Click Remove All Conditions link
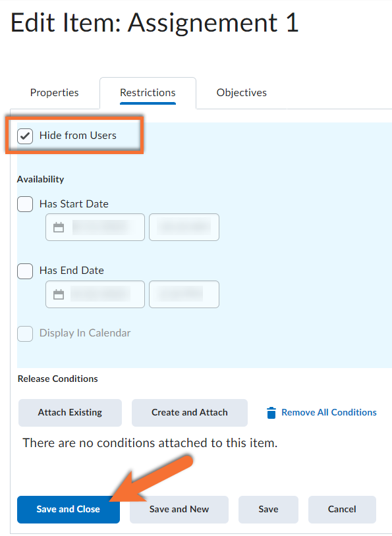The height and width of the screenshot is (536, 392). 329,413
